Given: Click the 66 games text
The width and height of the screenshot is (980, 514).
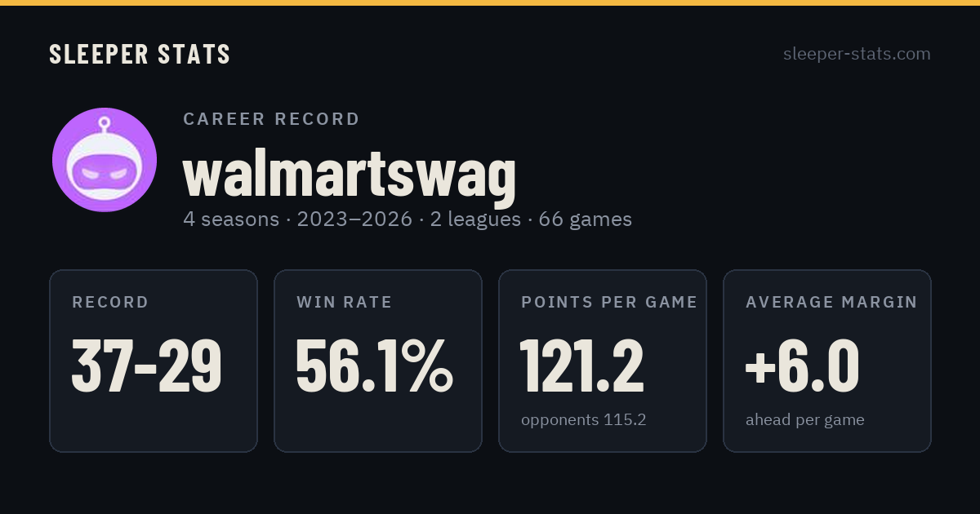Looking at the screenshot, I should point(586,219).
